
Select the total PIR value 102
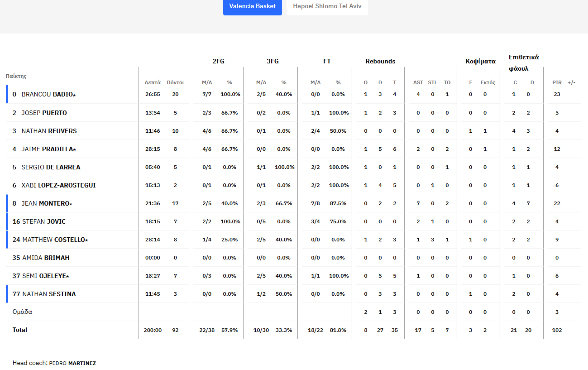click(x=557, y=330)
